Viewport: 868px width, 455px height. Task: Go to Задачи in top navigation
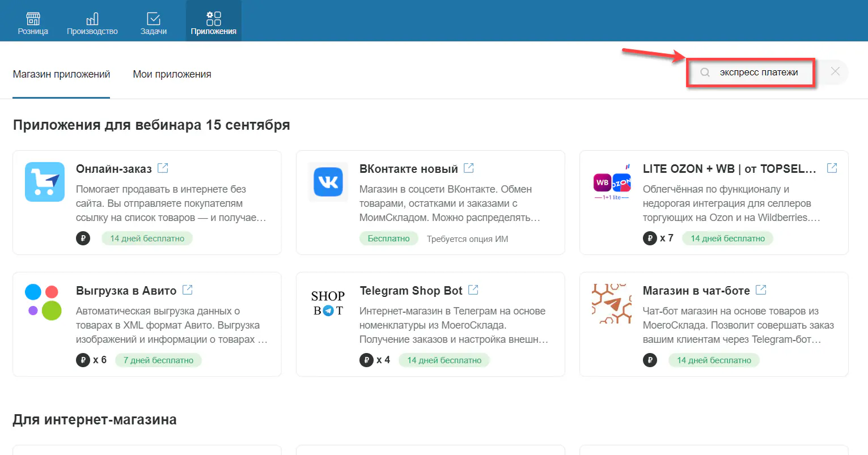(154, 19)
